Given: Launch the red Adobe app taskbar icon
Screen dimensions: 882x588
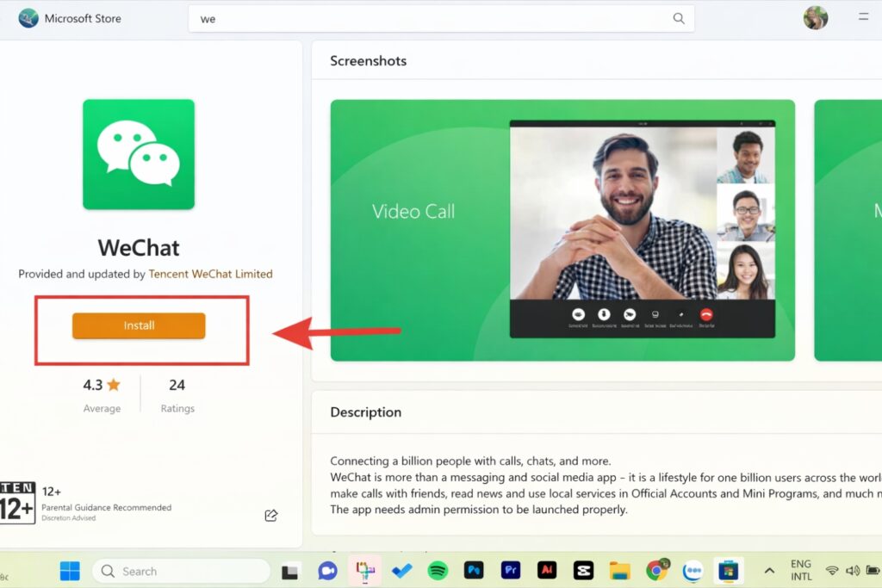Looking at the screenshot, I should coord(547,571).
